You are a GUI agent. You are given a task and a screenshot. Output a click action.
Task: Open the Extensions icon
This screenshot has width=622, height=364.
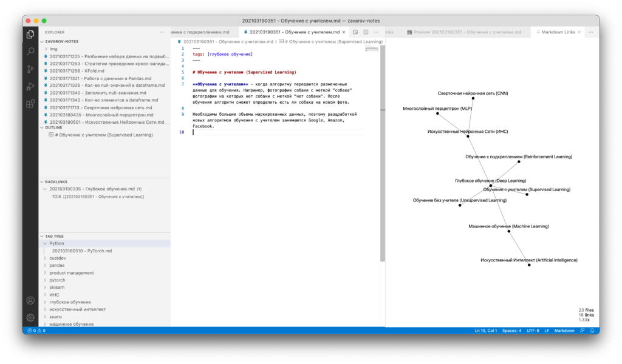30,103
